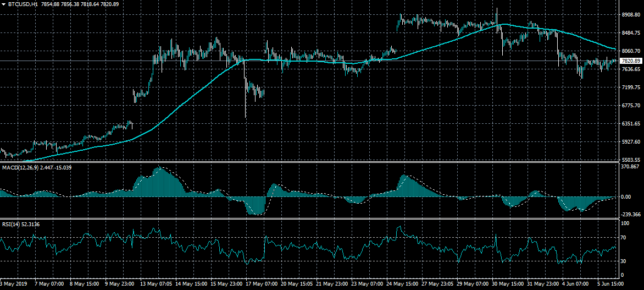
Task: Click the 24 May 15:00 time label
Action: click(403, 285)
